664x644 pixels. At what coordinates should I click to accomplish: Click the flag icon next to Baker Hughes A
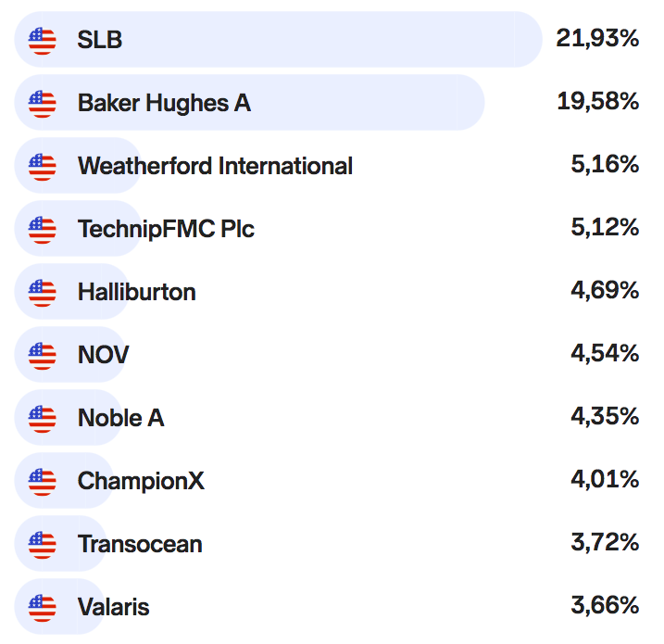tap(43, 103)
